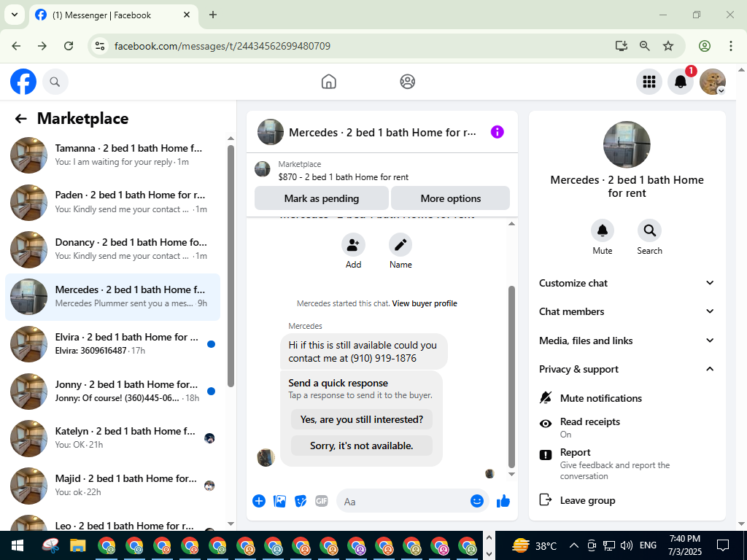Click Mercedes listing thumbnail in side panel
This screenshot has width=747, height=560.
point(627,144)
